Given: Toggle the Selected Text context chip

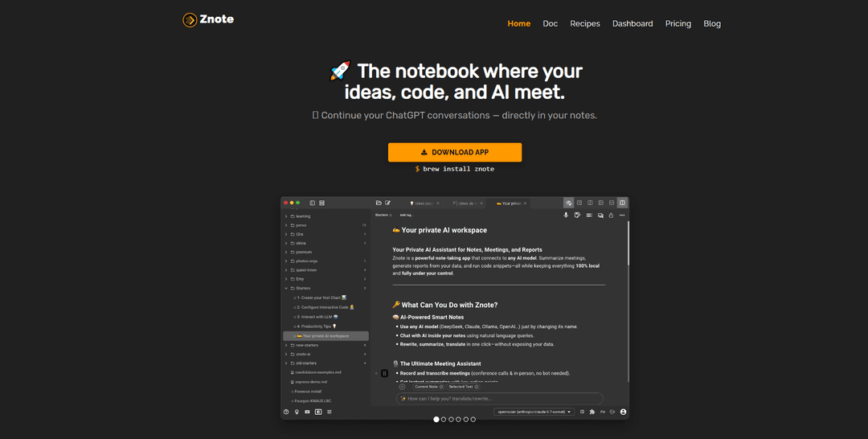Looking at the screenshot, I should click(x=464, y=387).
